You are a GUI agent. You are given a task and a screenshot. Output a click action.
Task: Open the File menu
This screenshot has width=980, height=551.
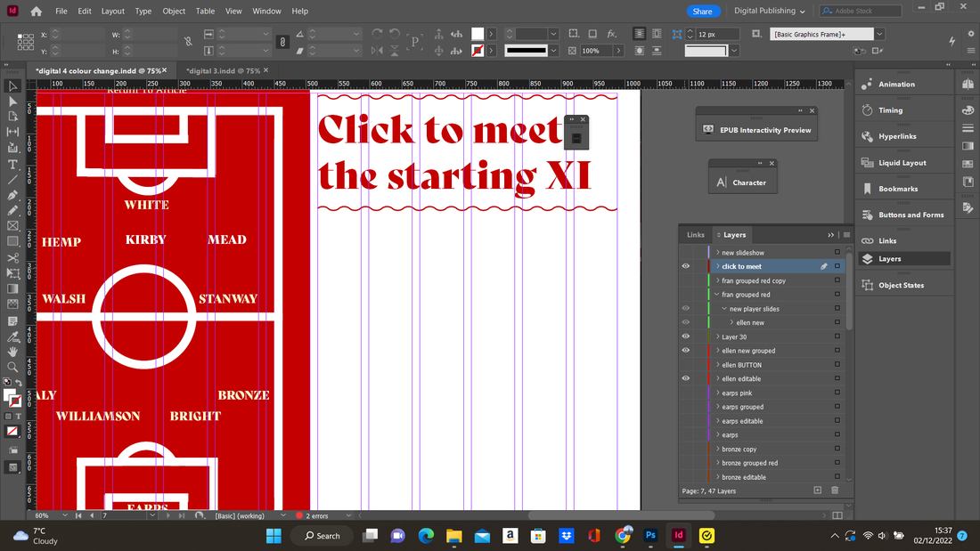(61, 12)
